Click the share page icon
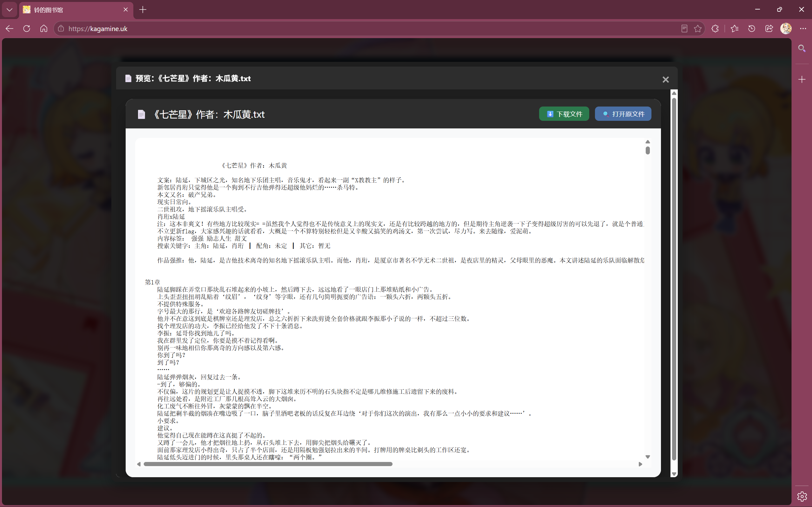This screenshot has height=507, width=812. (x=769, y=29)
